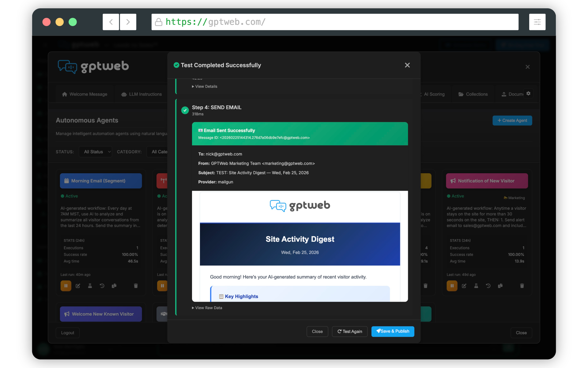Pause the Morning Email (Segment) agent
This screenshot has width=588, height=368.
[66, 286]
